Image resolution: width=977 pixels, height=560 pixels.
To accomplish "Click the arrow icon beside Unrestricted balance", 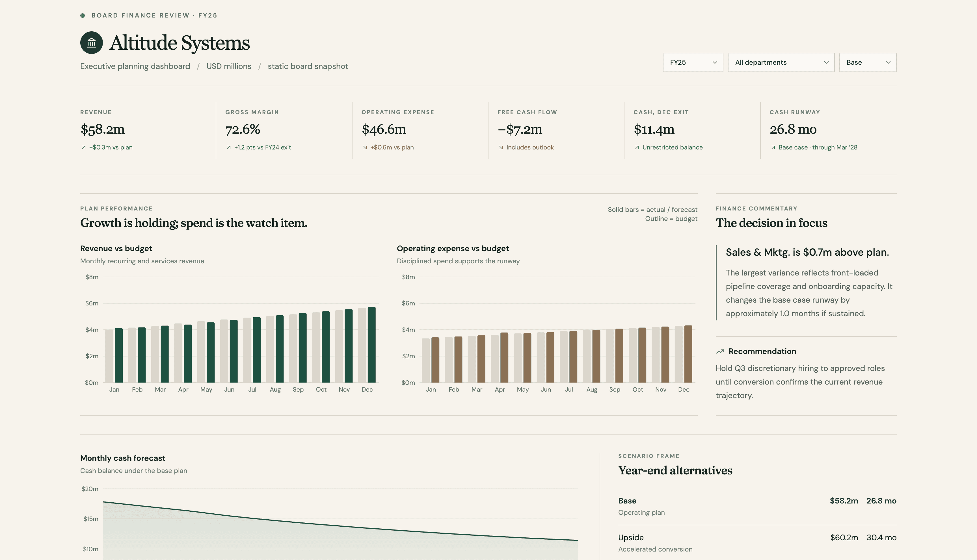I will [637, 147].
